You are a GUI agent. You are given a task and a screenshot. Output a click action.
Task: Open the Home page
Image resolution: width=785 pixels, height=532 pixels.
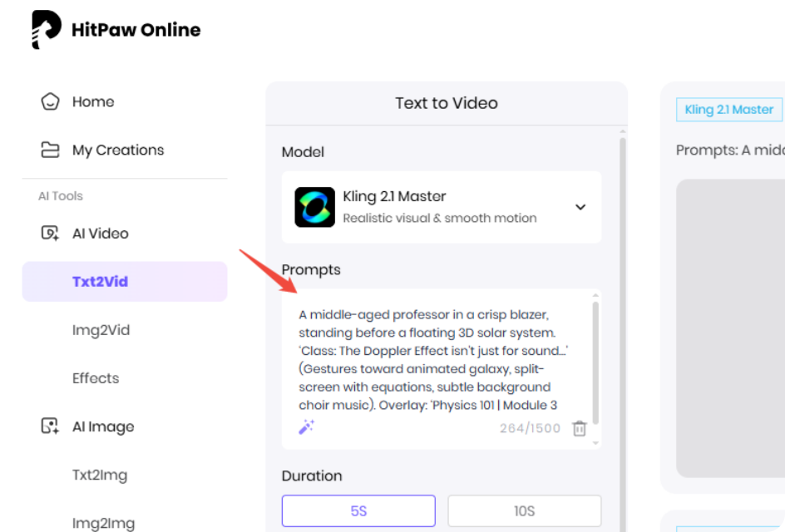point(93,101)
